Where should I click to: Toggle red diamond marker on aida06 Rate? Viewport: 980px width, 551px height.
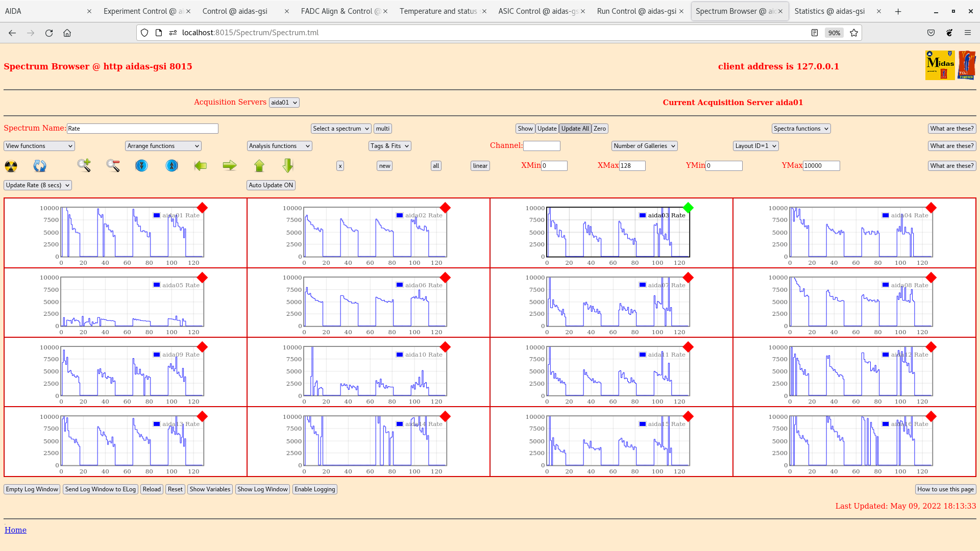click(445, 278)
